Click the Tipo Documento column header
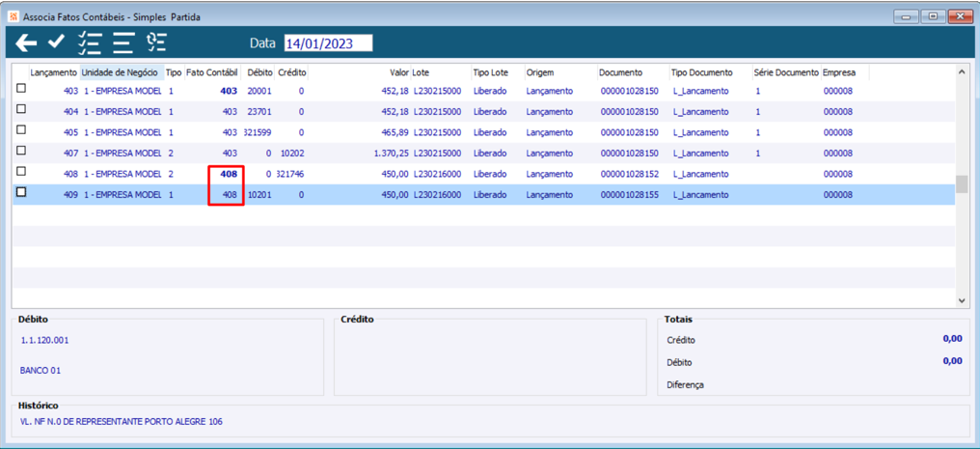 tap(711, 72)
